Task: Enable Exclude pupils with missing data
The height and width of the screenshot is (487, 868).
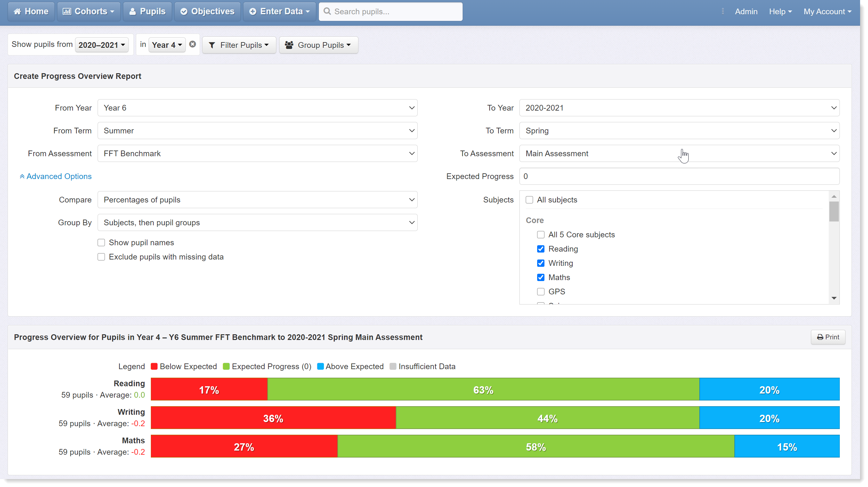Action: (101, 257)
